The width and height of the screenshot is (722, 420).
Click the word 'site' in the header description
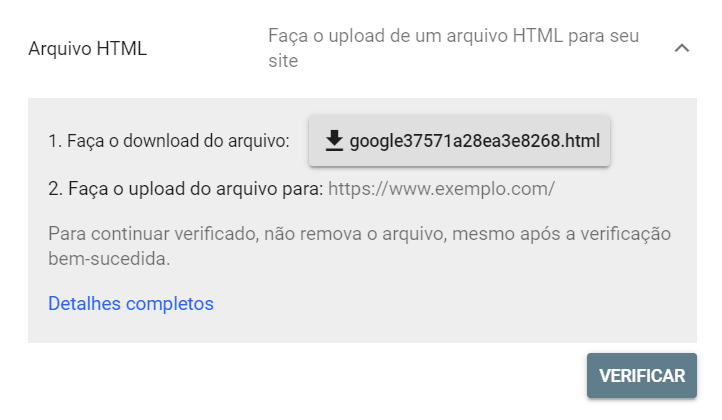click(283, 61)
